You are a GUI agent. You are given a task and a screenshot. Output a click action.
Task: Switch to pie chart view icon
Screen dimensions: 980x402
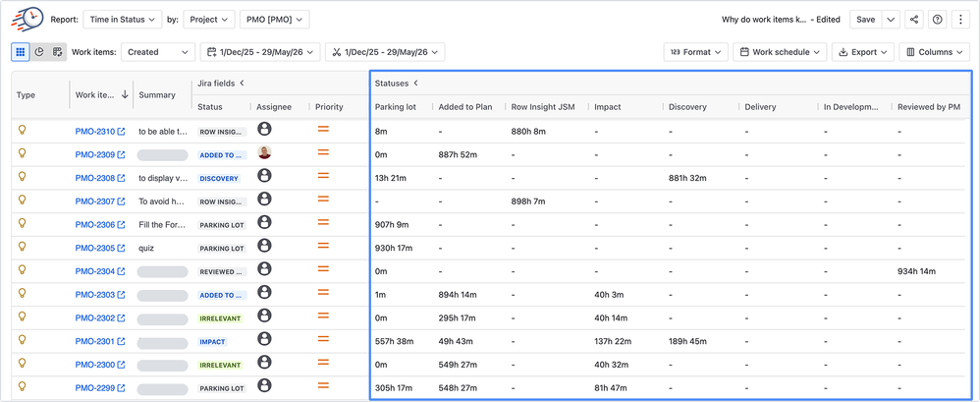[x=38, y=52]
